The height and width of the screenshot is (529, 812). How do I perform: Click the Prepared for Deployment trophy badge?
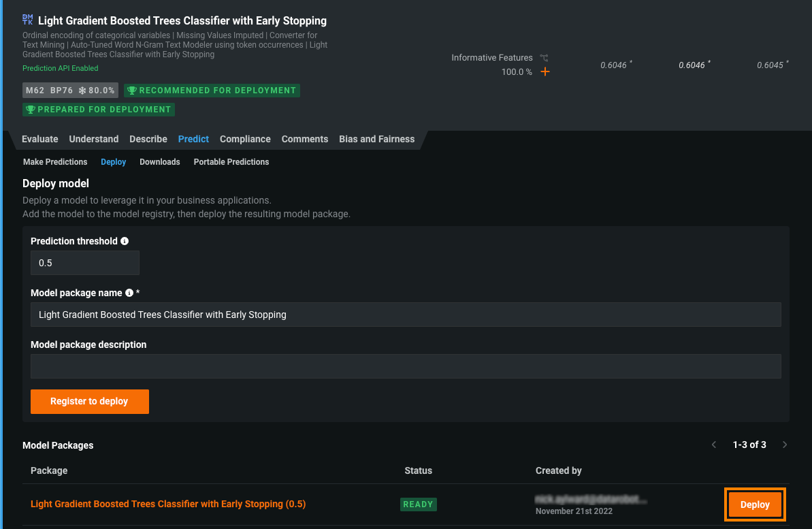coord(99,110)
